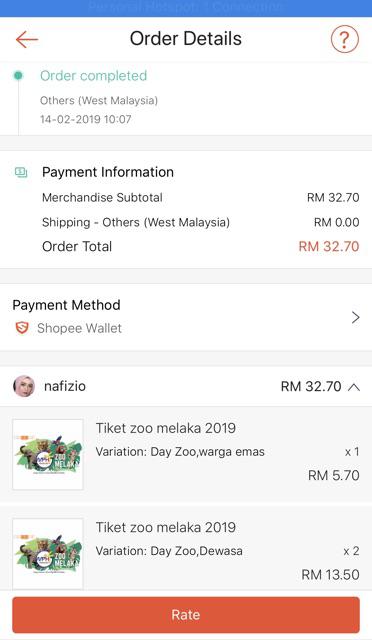This screenshot has height=640, width=372.
Task: Click the Shopee Wallet shield icon
Action: [x=22, y=328]
